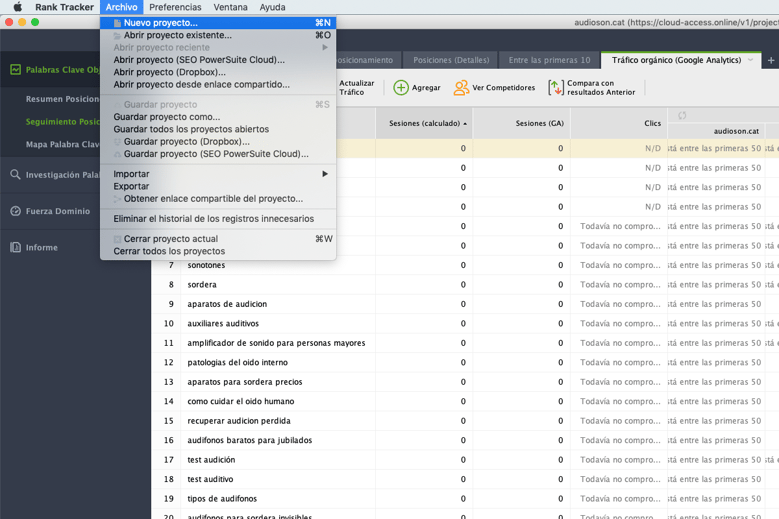
Task: Click the Abrir proyecto existente folder icon
Action: (x=117, y=35)
